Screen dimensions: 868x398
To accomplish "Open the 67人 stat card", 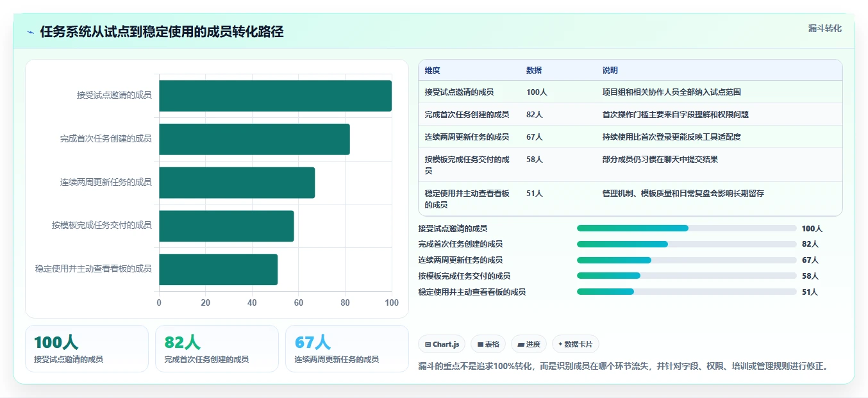I will [347, 349].
